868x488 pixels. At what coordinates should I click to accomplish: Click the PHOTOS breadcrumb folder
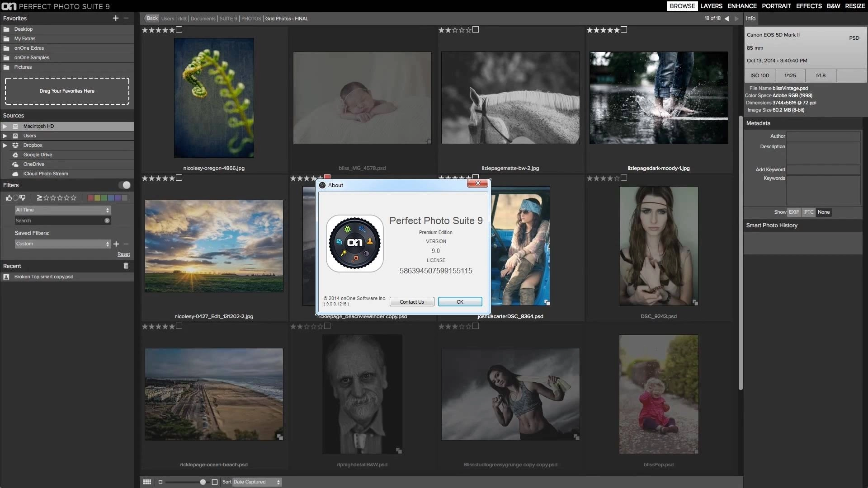[x=251, y=19]
